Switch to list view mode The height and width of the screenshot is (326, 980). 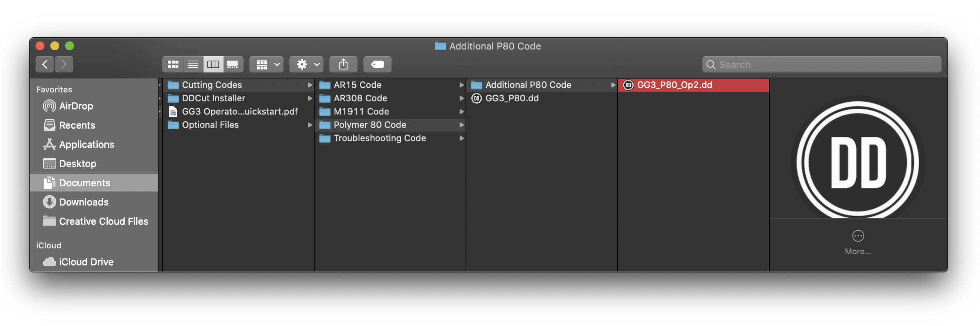click(193, 65)
